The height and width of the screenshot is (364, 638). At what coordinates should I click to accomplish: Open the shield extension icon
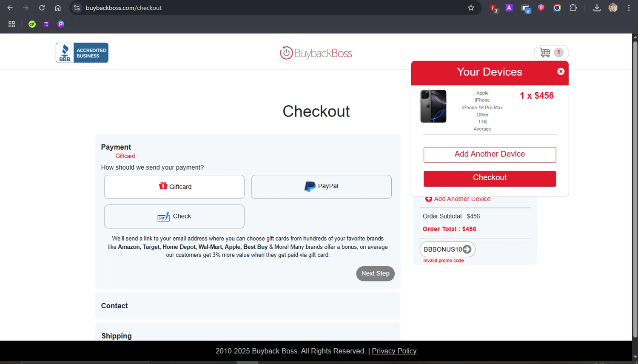541,8
